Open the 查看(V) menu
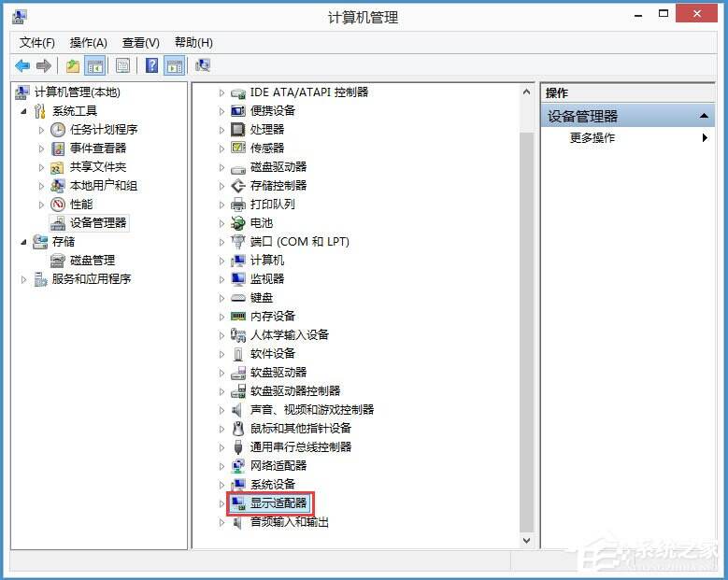The width and height of the screenshot is (728, 580). point(141,43)
